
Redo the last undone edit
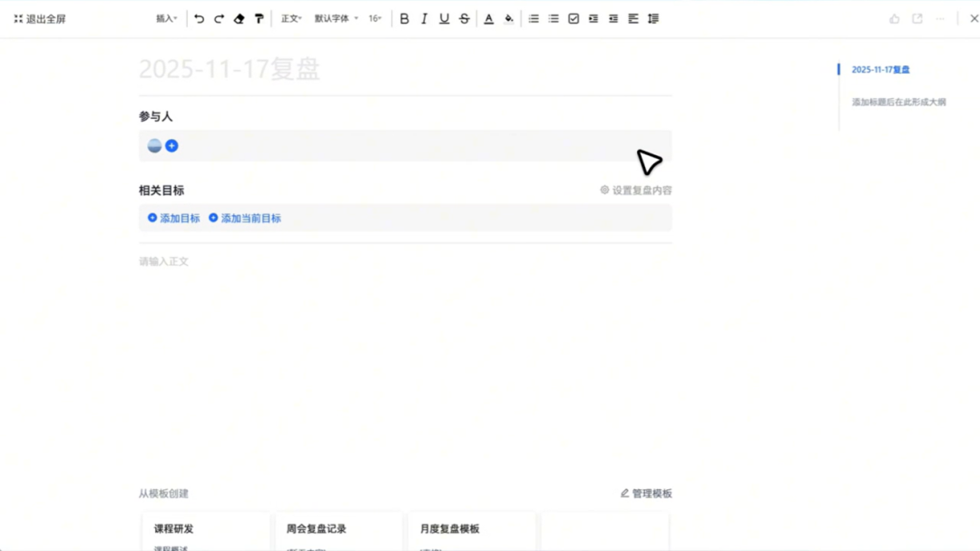[219, 19]
